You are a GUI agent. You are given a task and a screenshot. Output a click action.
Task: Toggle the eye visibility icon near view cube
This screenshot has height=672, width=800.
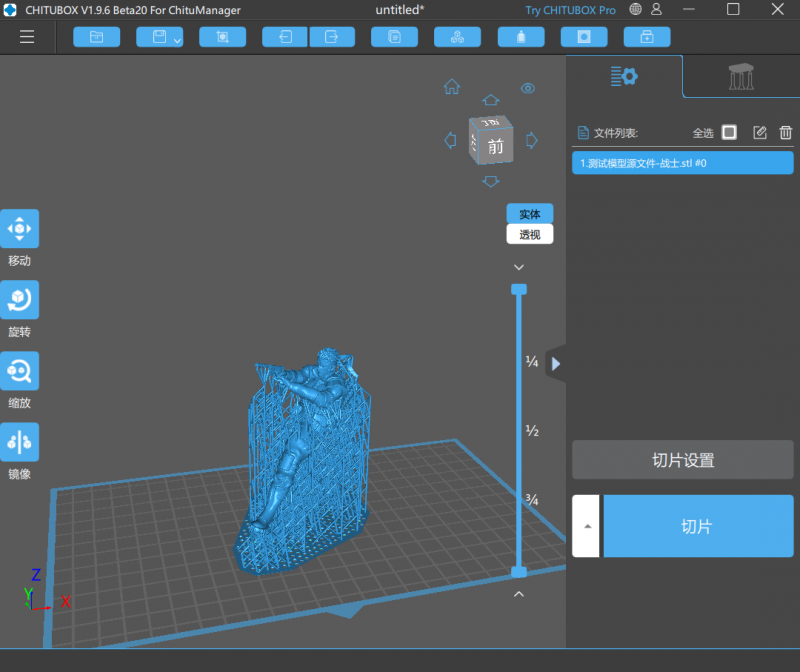point(528,88)
